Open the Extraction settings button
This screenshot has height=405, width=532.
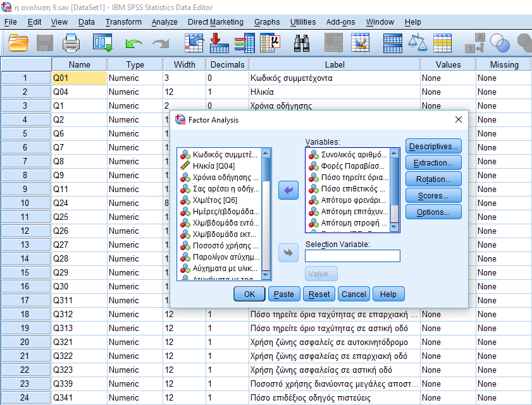click(433, 162)
